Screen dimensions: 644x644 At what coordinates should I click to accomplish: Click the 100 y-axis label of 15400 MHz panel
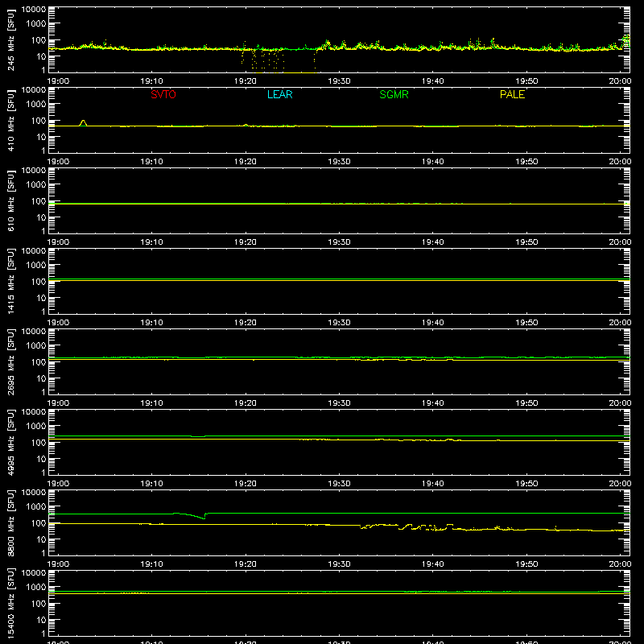click(x=39, y=604)
